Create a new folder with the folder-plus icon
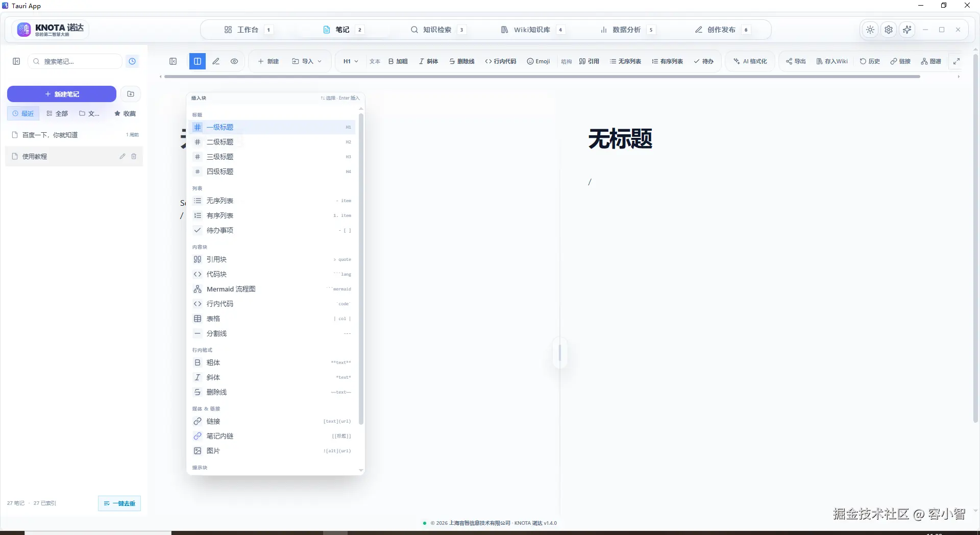 click(x=131, y=94)
